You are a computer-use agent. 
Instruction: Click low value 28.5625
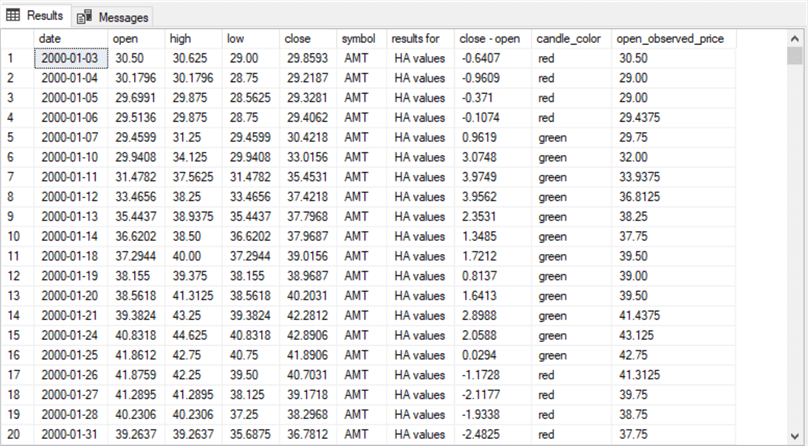click(x=250, y=98)
